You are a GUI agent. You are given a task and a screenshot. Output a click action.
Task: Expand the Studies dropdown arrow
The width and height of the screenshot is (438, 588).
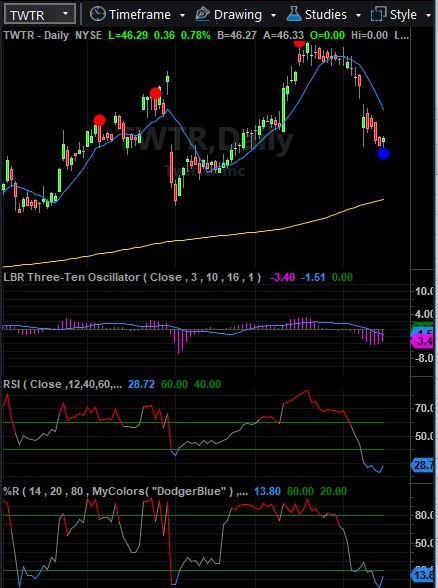click(358, 15)
